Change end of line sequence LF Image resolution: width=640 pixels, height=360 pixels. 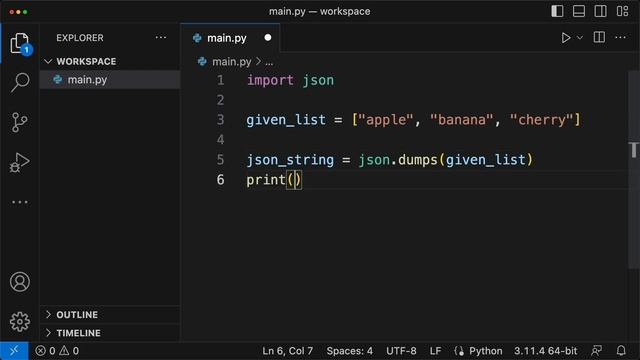(x=435, y=351)
